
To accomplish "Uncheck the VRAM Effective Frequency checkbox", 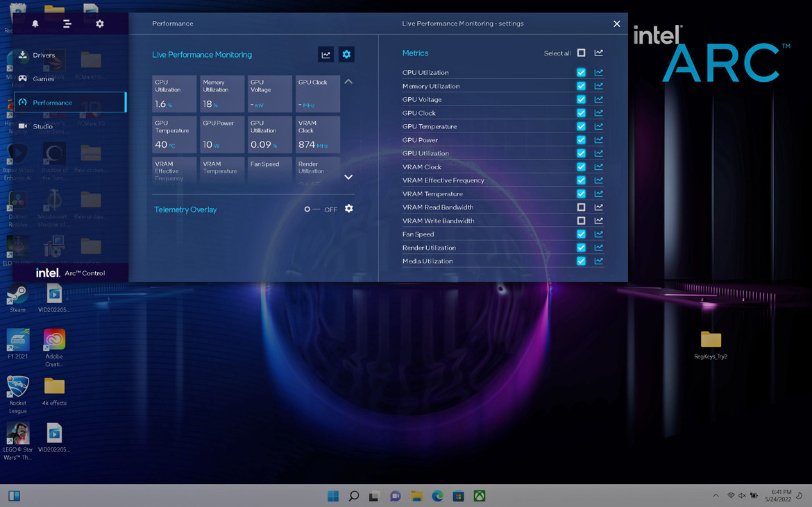I will (581, 180).
